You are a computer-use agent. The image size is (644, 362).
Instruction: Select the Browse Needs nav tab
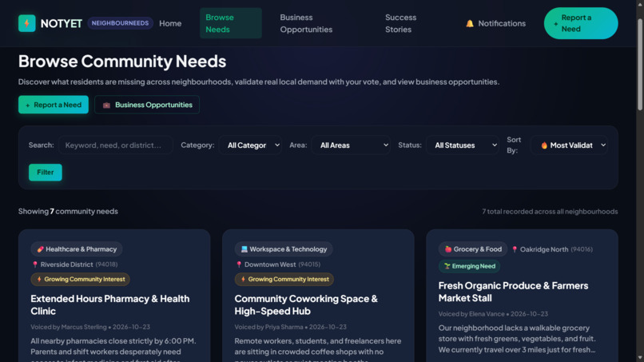(x=231, y=23)
